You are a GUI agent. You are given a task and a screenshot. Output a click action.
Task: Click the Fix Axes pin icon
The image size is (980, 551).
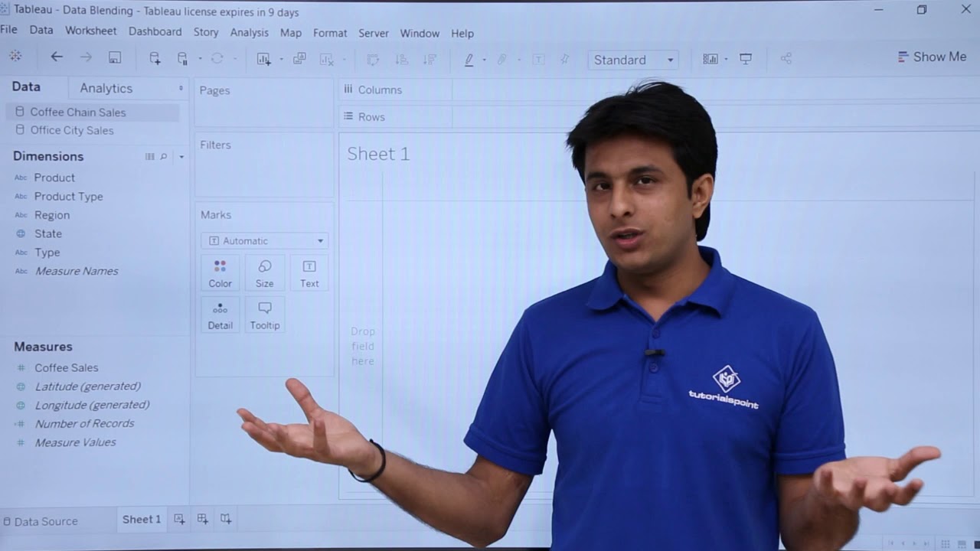click(564, 59)
